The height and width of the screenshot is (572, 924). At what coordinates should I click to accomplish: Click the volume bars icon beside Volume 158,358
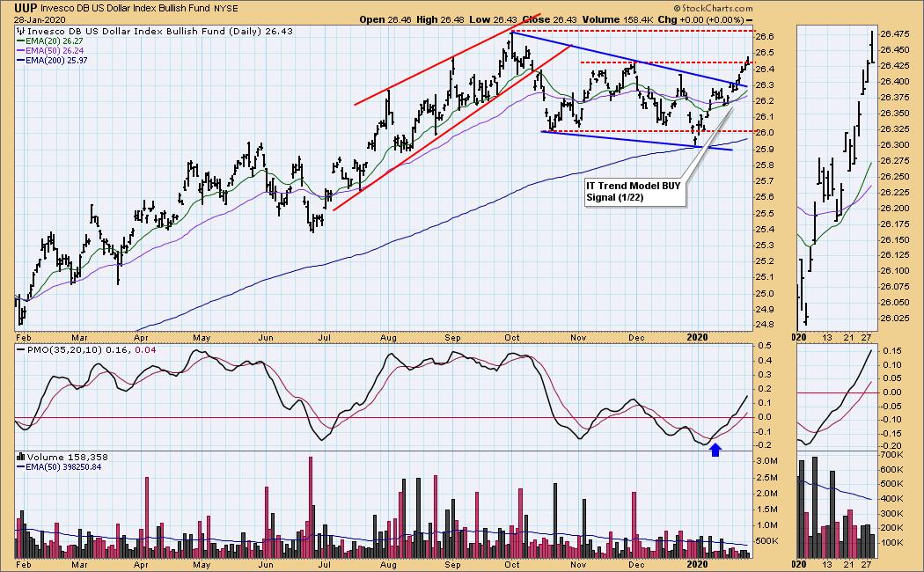pos(20,457)
